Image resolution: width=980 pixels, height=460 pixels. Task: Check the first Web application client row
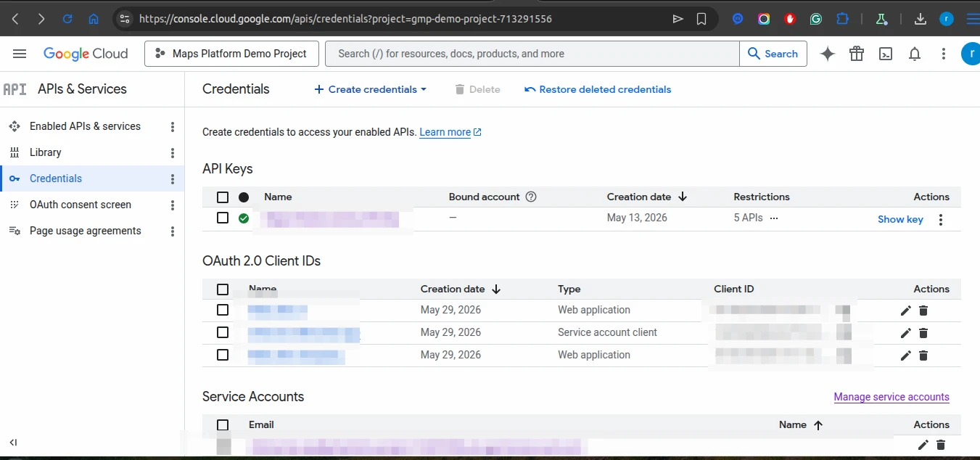pos(223,310)
